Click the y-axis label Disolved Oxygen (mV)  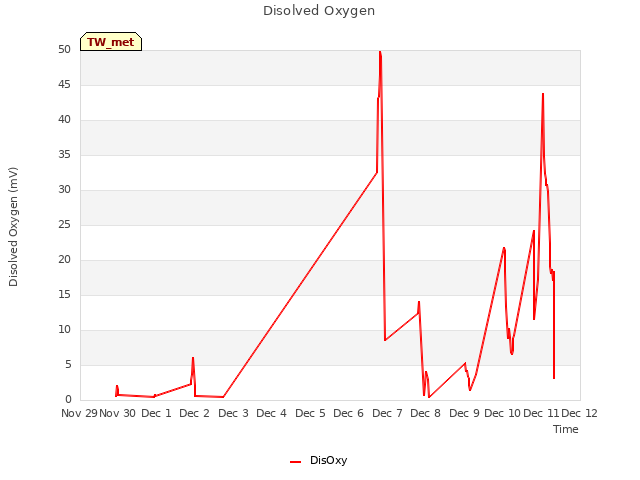(x=13, y=227)
